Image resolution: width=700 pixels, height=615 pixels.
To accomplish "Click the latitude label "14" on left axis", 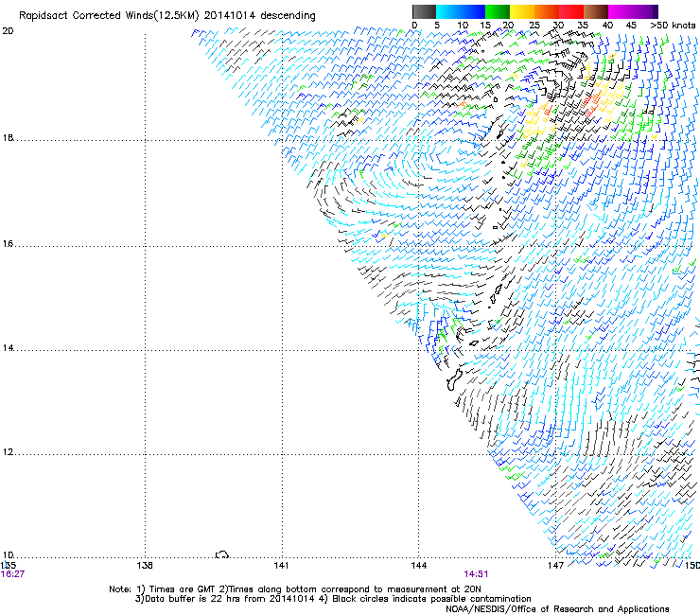I will (x=8, y=347).
